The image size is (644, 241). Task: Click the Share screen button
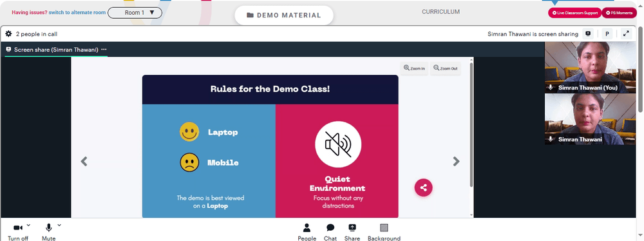(352, 233)
